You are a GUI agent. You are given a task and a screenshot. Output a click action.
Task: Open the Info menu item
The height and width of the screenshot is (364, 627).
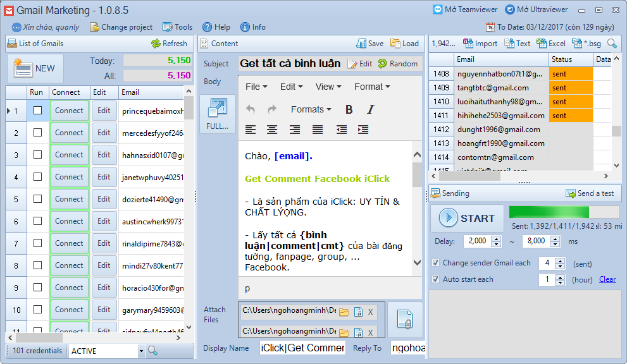[x=252, y=27]
